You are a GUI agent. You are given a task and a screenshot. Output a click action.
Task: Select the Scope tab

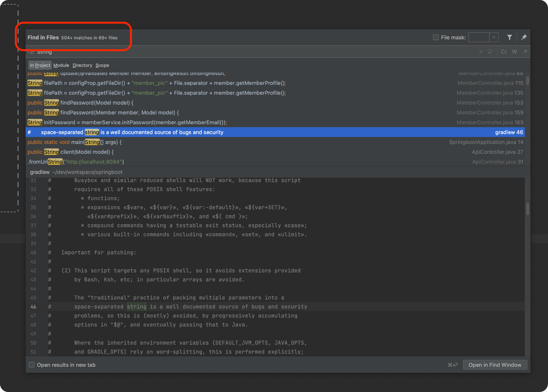(102, 65)
